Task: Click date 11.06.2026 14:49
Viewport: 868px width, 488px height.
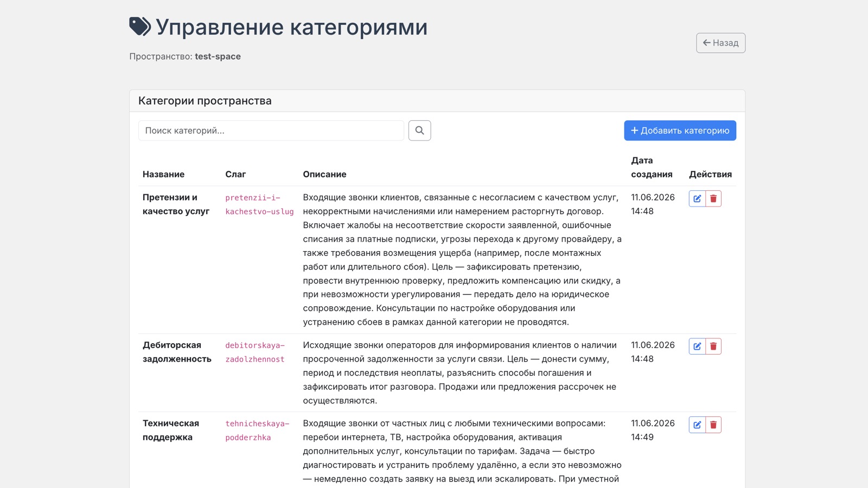Action: (653, 430)
